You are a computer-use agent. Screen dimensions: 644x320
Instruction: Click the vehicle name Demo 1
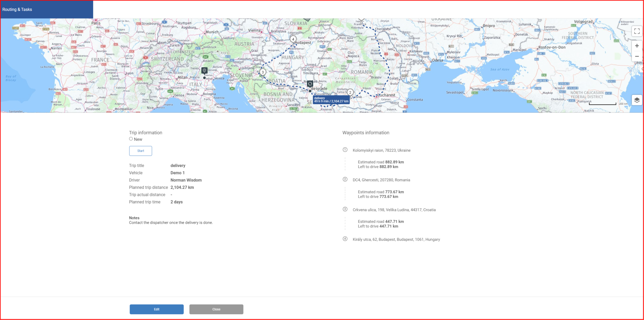coord(178,173)
